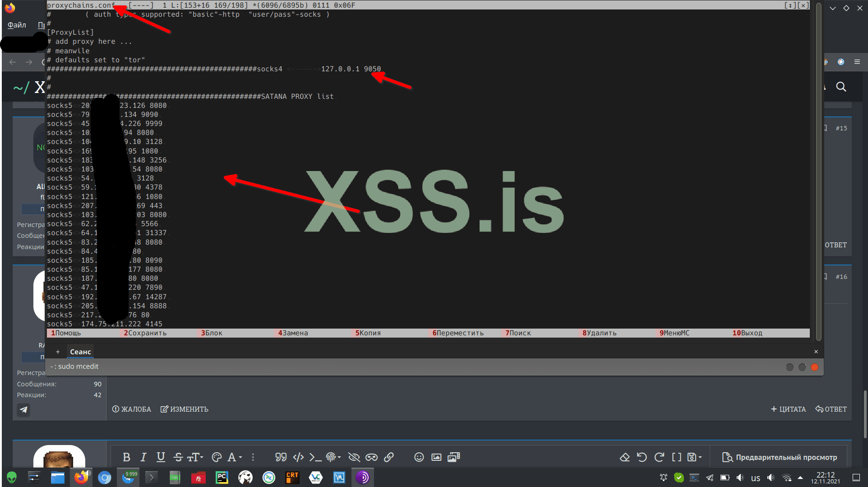Go forward with the browser forward arrow
Image resolution: width=868 pixels, height=487 pixels.
click(x=29, y=62)
